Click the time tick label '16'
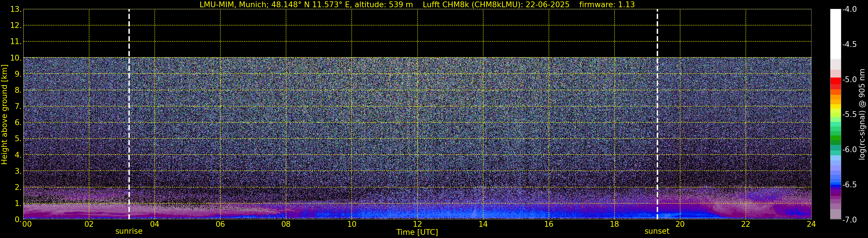868x238 pixels. coord(549,224)
